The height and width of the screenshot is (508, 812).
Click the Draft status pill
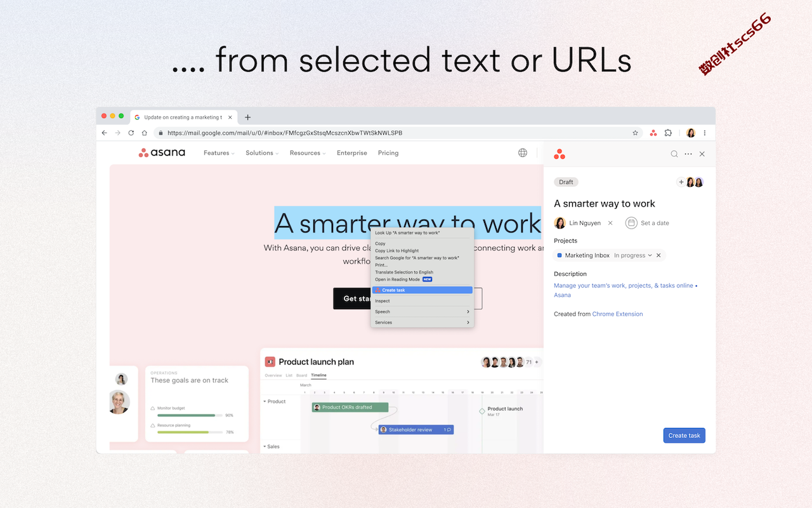(x=566, y=182)
